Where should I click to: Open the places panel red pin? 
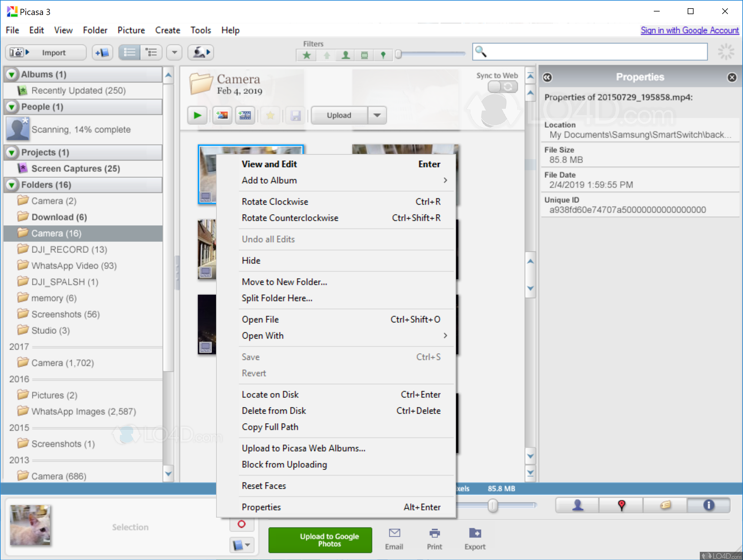(621, 505)
